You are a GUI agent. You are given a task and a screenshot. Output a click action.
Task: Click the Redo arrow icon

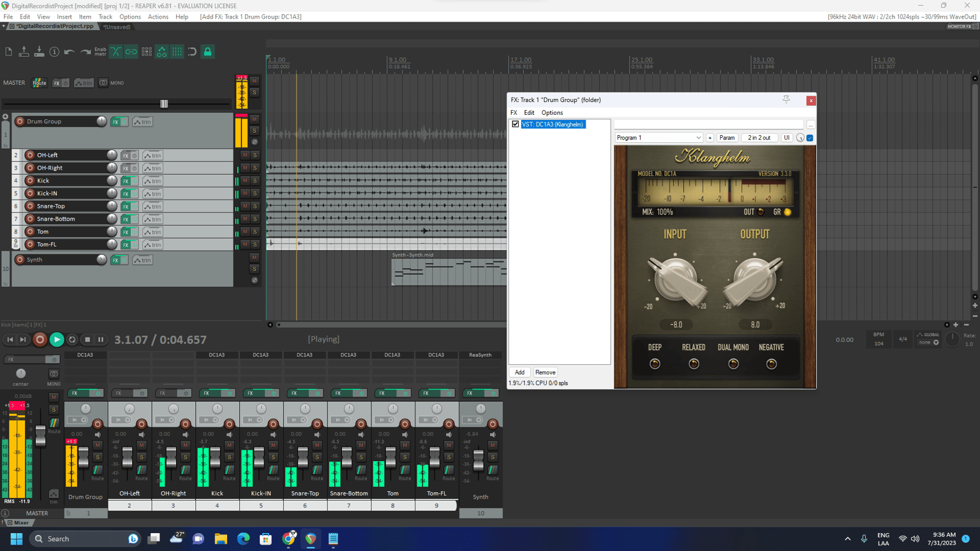pos(85,52)
